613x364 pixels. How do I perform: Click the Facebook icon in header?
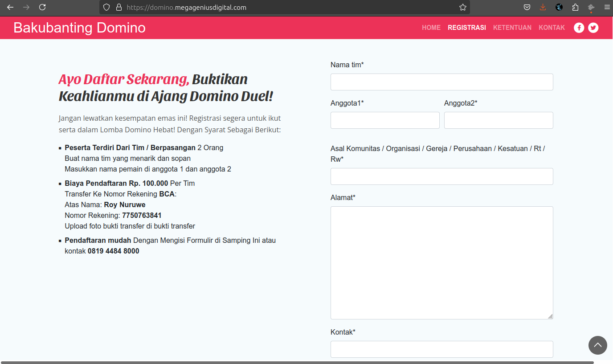click(x=579, y=28)
